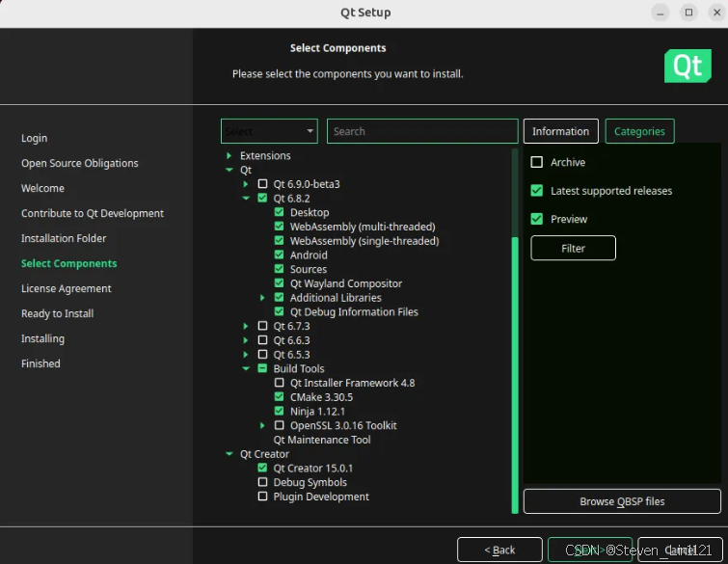Viewport: 728px width, 564px height.
Task: Collapse the Qt 6.8.2 node arrow
Action: point(246,199)
